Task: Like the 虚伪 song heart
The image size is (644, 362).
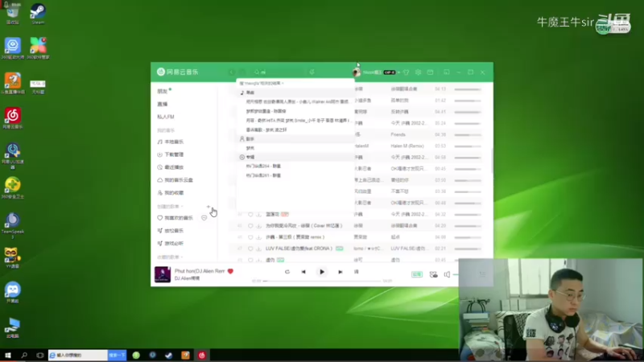Action: (x=250, y=260)
